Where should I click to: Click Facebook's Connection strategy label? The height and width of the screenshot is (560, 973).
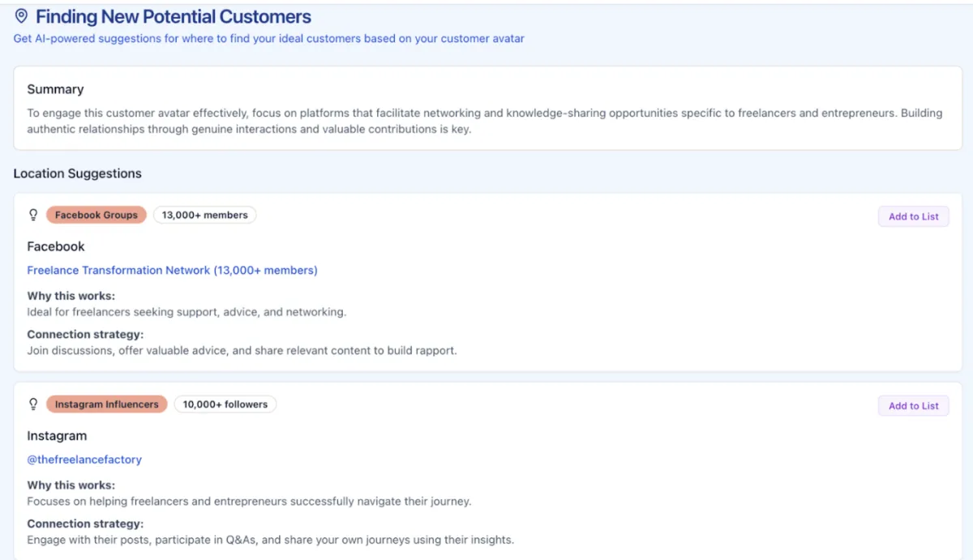[x=85, y=335]
